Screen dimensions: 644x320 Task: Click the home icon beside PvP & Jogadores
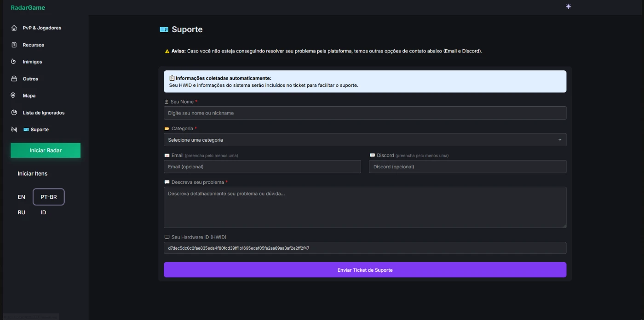tap(14, 28)
